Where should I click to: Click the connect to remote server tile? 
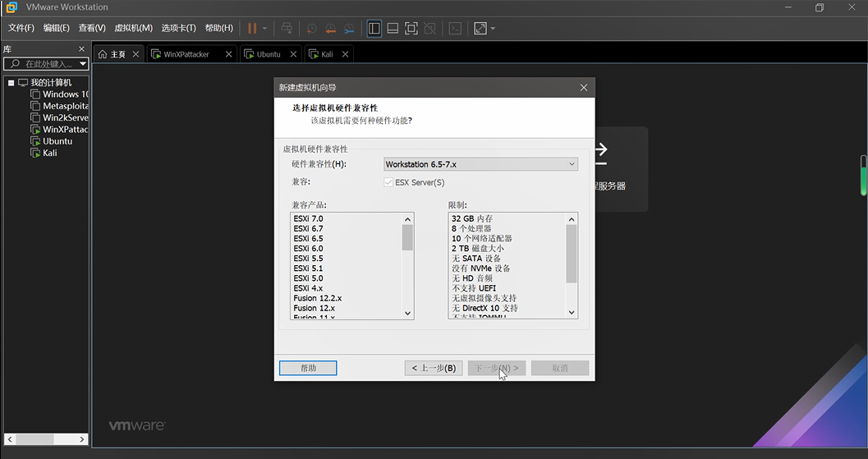tap(621, 169)
